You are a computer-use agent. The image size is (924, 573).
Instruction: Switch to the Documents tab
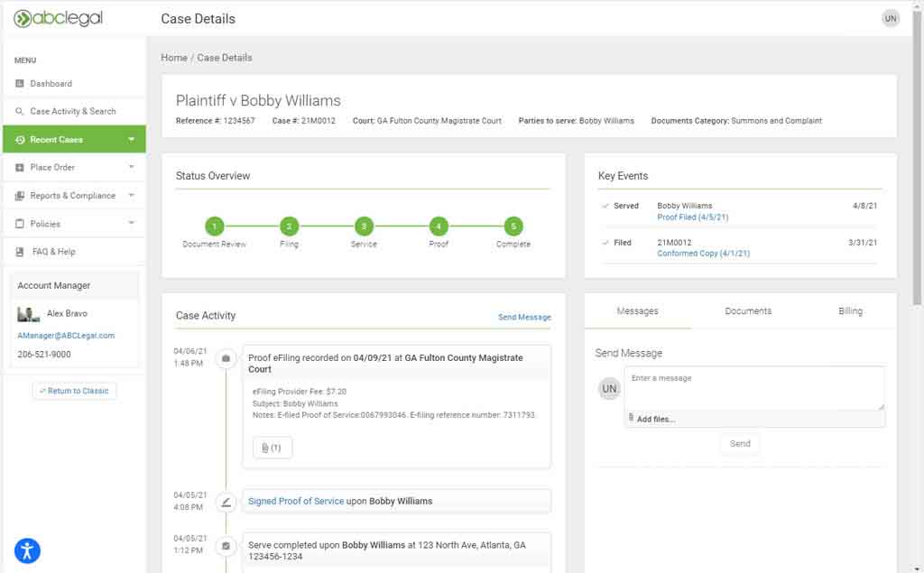coord(748,311)
